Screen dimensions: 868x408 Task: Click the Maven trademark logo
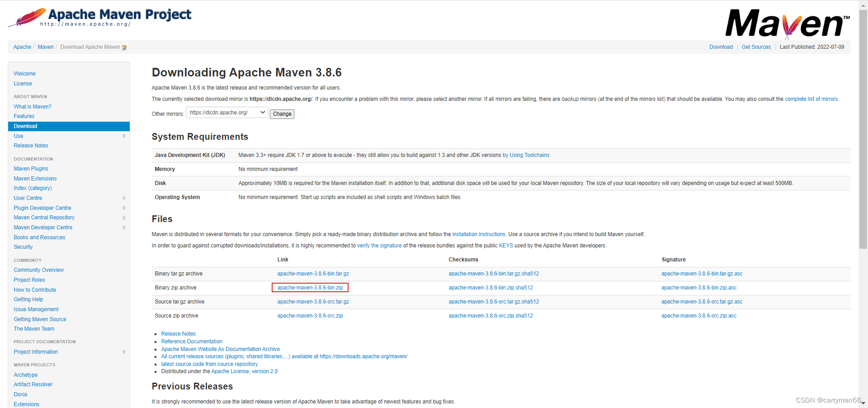point(787,23)
